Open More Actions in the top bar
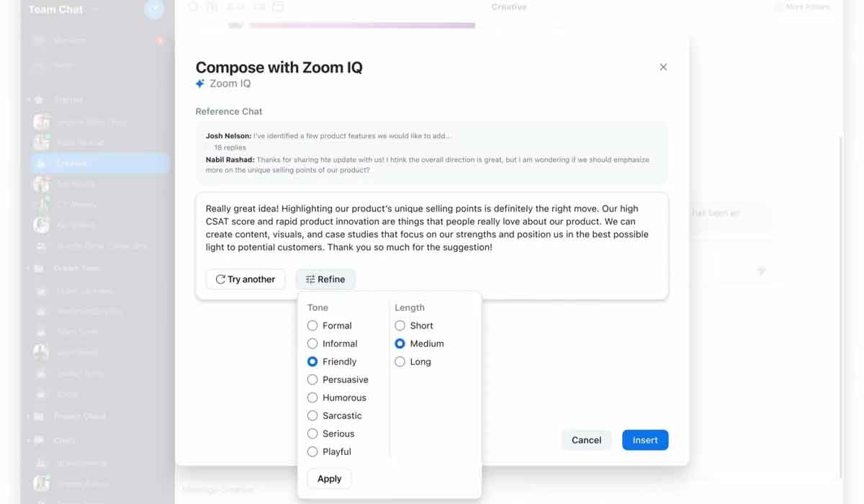 click(803, 7)
